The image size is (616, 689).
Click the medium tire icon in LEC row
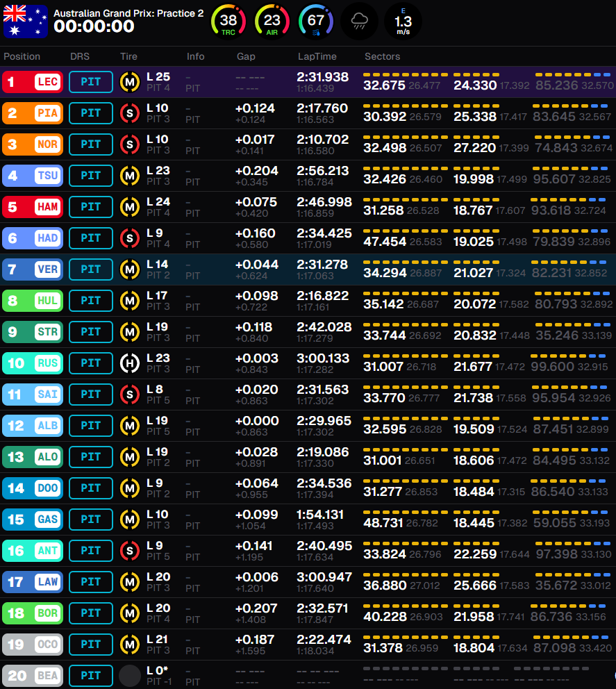pyautogui.click(x=130, y=82)
